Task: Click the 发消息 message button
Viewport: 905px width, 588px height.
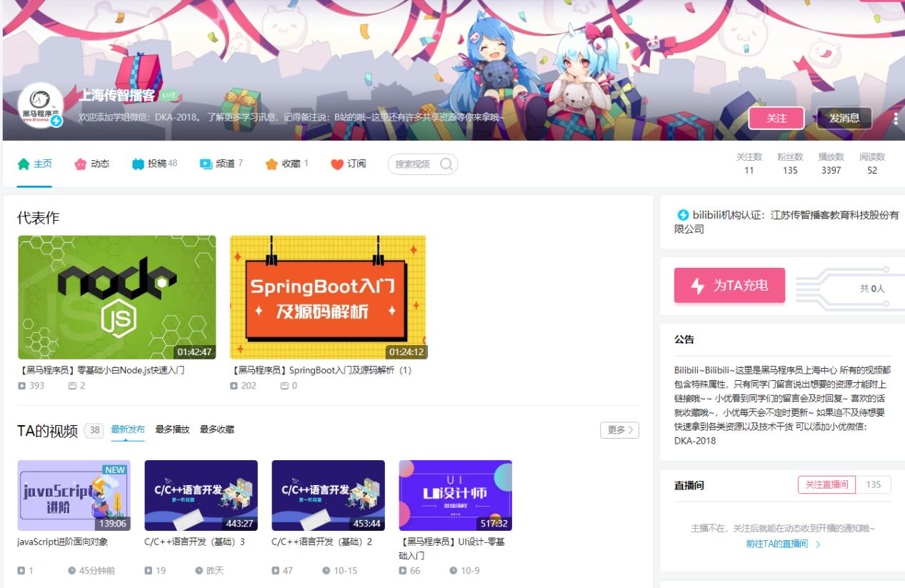Action: [844, 118]
